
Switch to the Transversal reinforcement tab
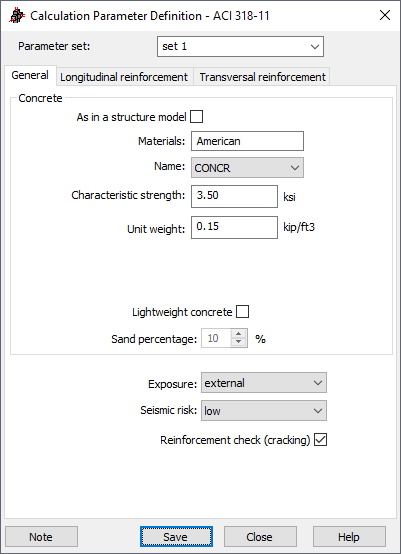(263, 77)
